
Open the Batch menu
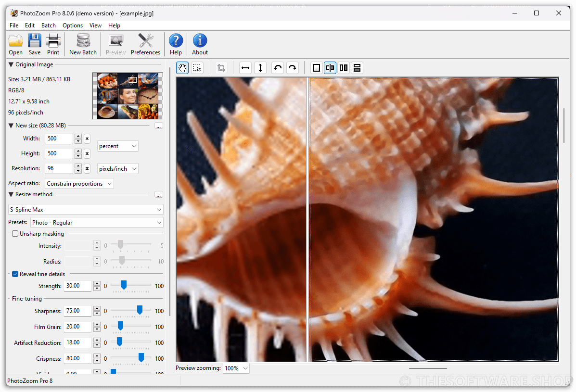click(49, 25)
